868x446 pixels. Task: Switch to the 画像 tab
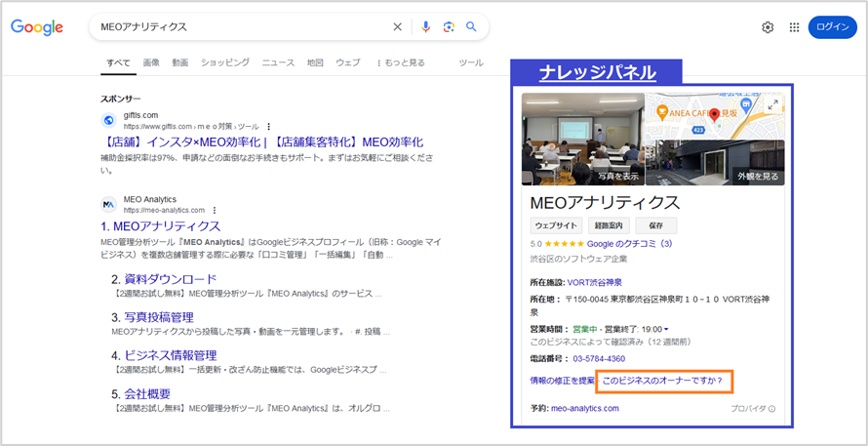[x=151, y=62]
